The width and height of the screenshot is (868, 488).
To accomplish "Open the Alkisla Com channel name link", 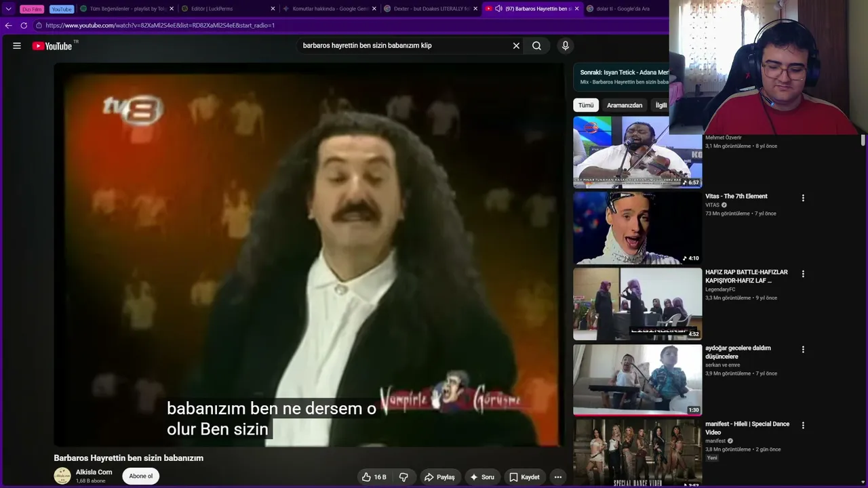I will point(94,472).
